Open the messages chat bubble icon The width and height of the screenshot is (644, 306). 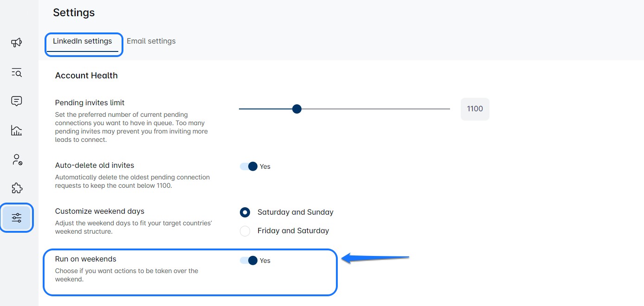(17, 101)
